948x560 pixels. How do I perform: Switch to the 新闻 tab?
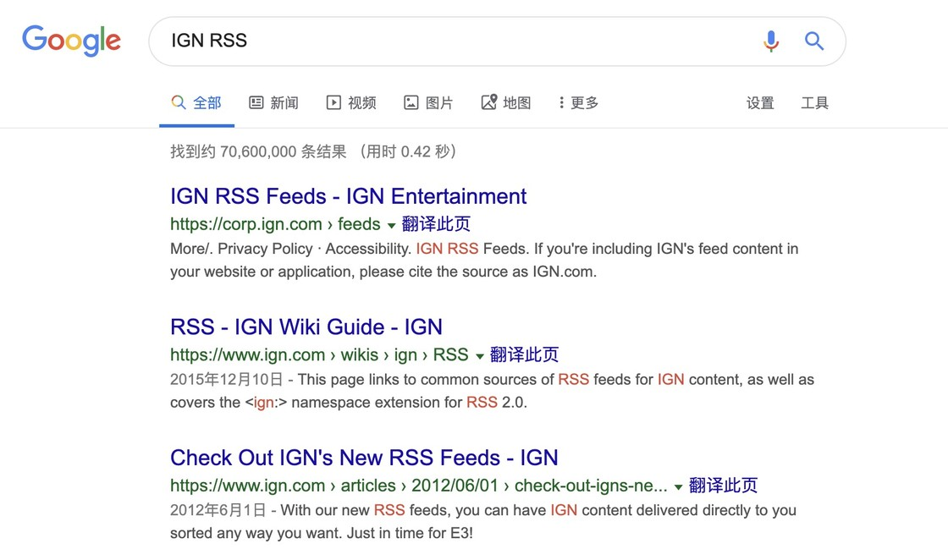(274, 102)
